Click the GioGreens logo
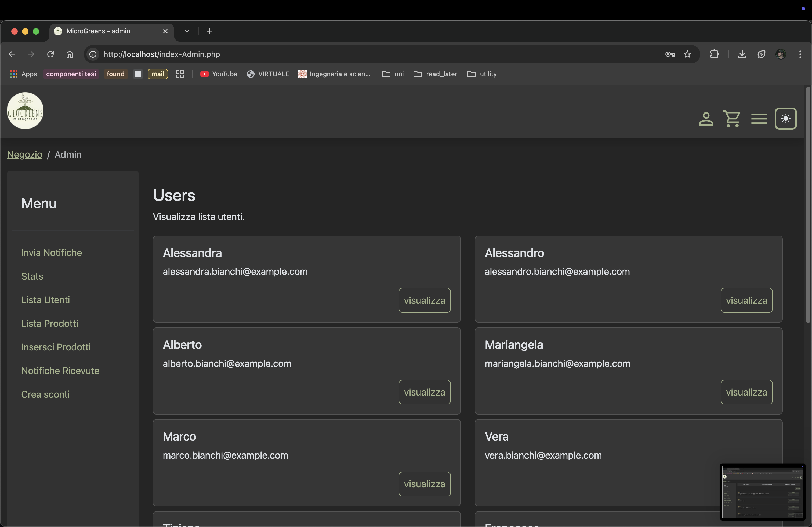Image resolution: width=812 pixels, height=527 pixels. 25,111
